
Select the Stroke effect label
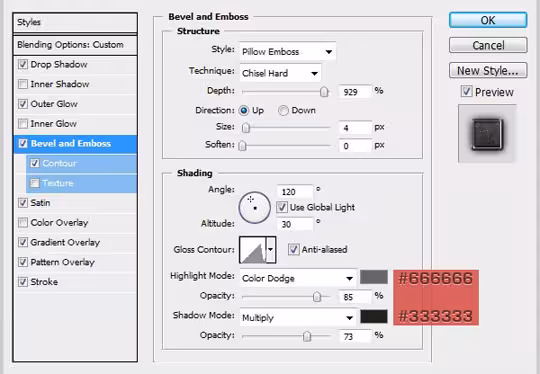pyautogui.click(x=44, y=282)
